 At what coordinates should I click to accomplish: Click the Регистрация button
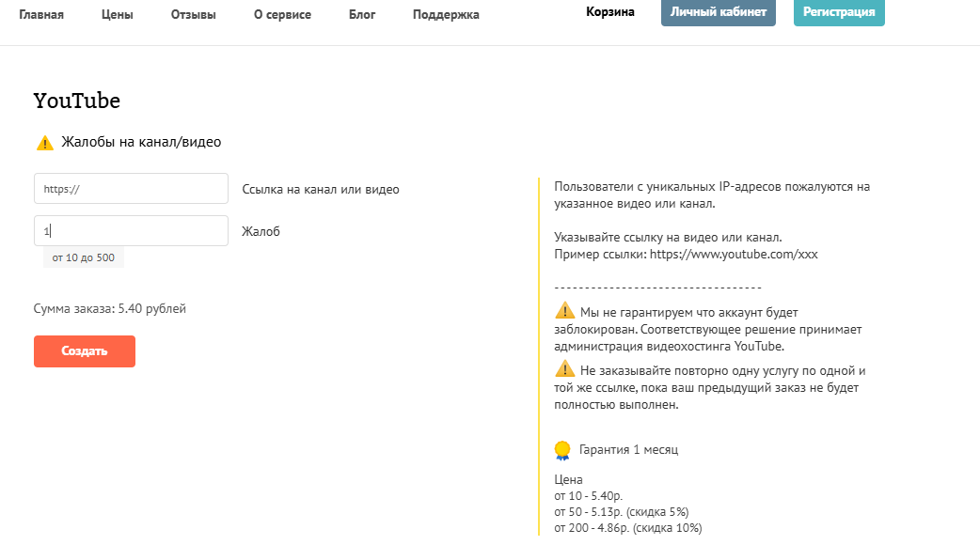tap(839, 12)
